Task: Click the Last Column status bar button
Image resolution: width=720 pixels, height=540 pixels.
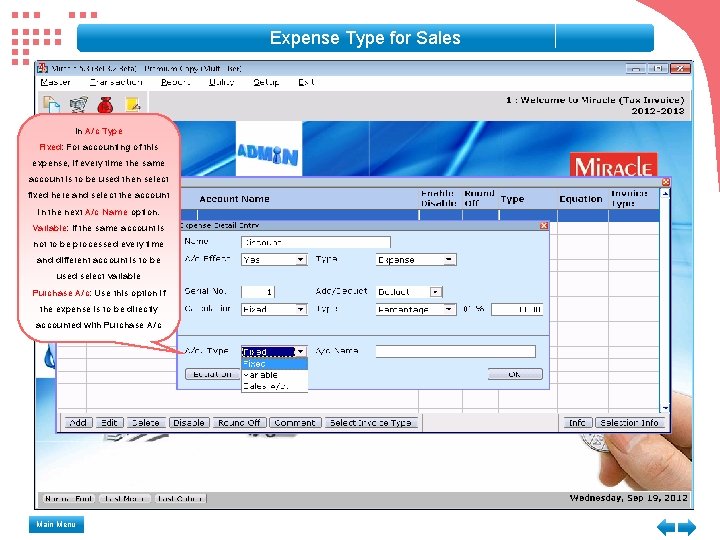Action: 180,499
